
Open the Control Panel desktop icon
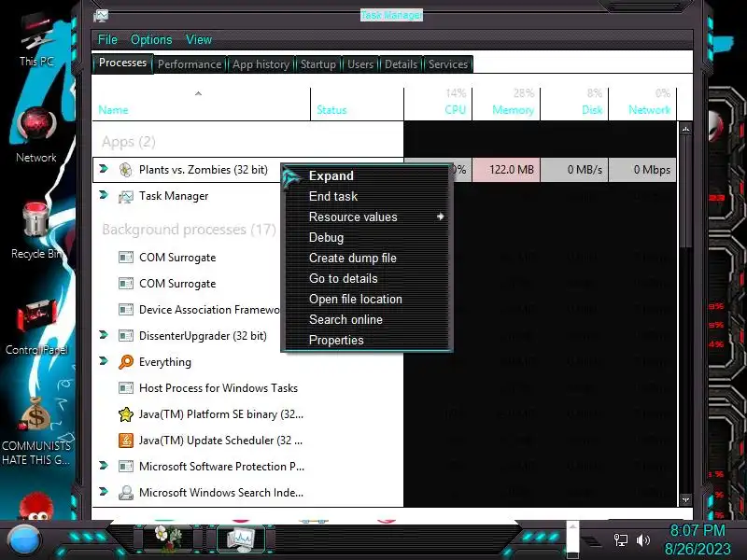(x=36, y=328)
